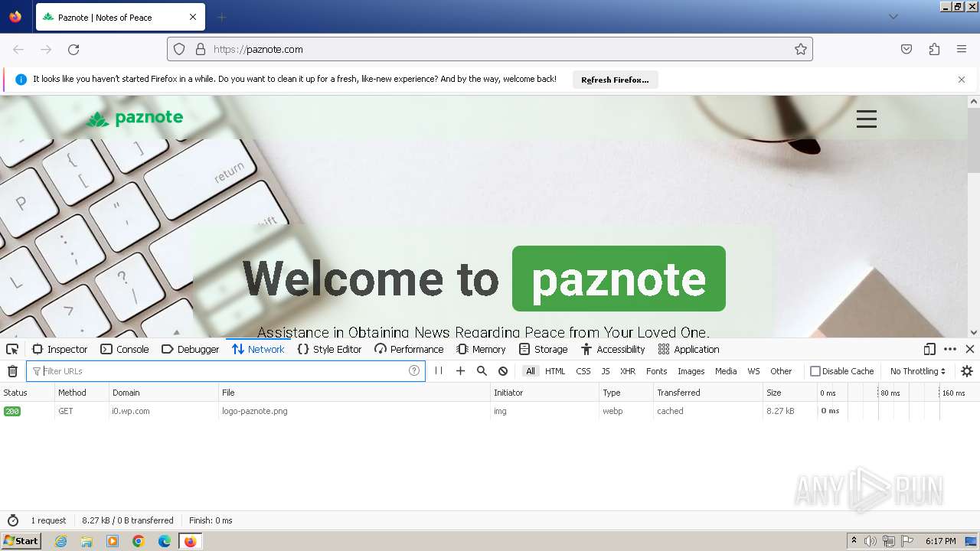Click the tracking protection shield icon

point(179,49)
